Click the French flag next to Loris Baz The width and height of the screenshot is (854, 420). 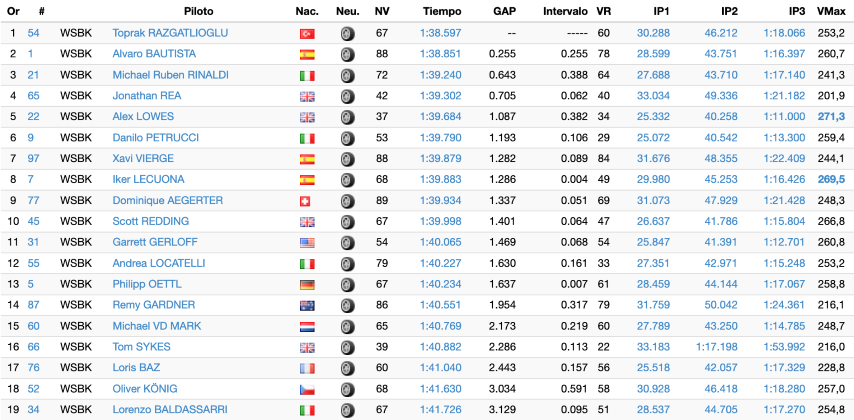click(x=307, y=369)
